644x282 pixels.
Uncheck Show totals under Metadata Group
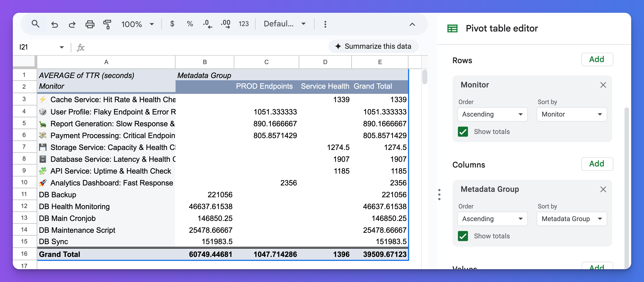(463, 236)
